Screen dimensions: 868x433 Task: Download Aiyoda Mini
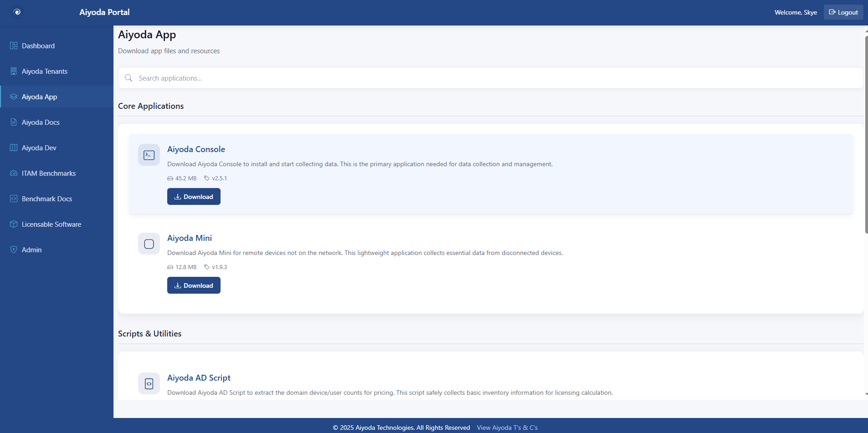(x=194, y=285)
